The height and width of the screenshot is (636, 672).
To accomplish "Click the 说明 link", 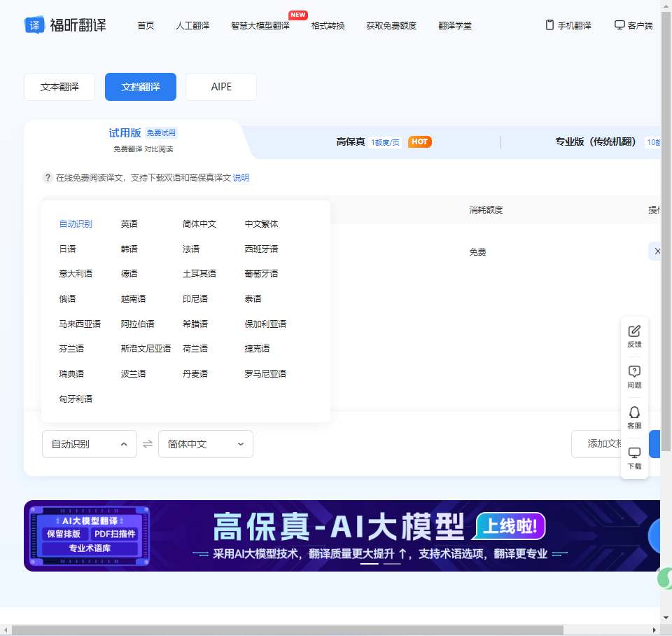I will tap(241, 177).
